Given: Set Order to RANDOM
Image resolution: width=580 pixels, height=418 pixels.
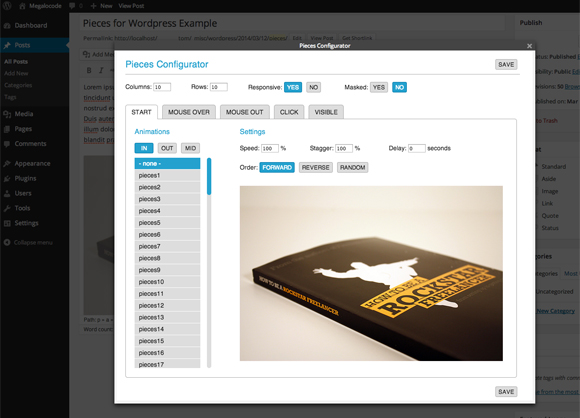Looking at the screenshot, I should point(353,168).
